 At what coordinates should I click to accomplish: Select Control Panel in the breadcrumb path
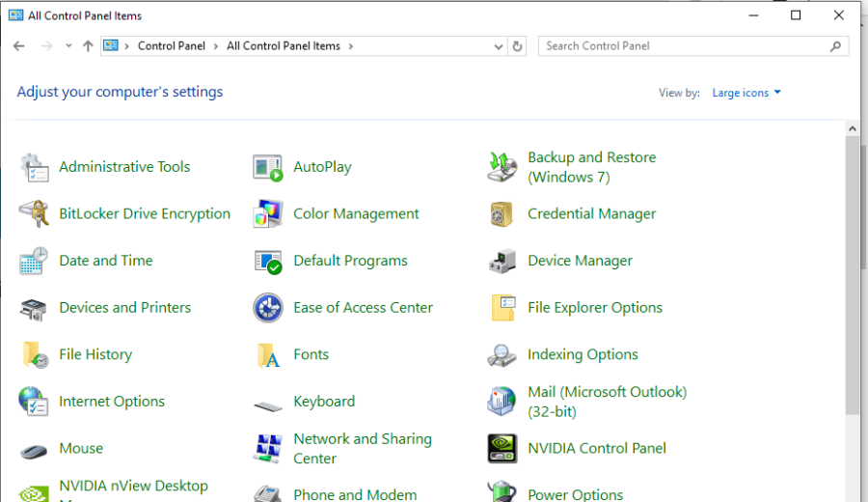171,46
